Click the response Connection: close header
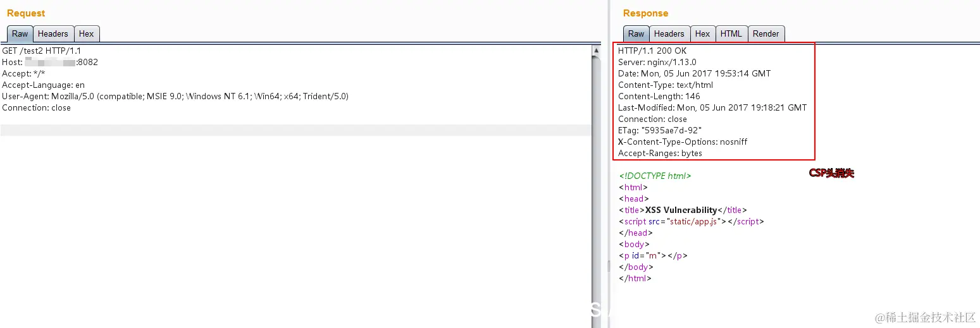 click(x=652, y=119)
